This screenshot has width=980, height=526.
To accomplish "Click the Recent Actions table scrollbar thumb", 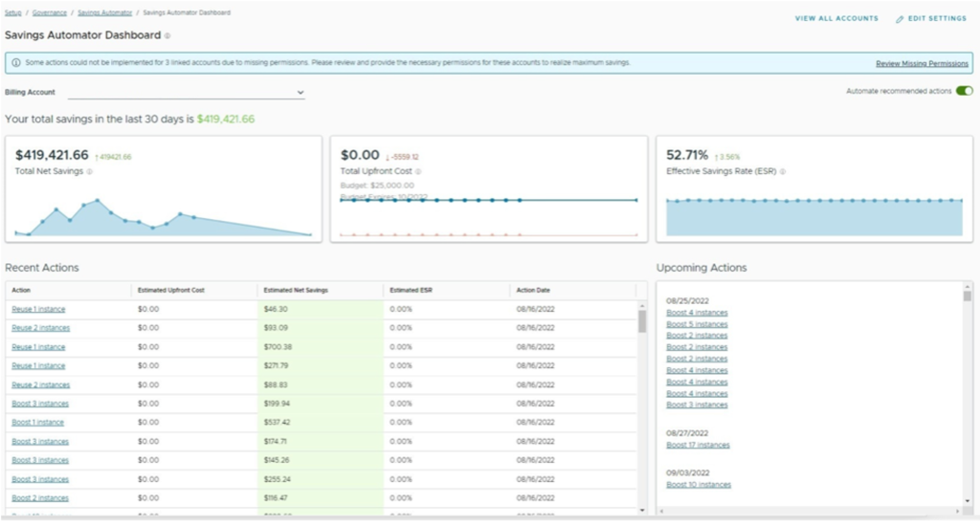I will click(641, 322).
